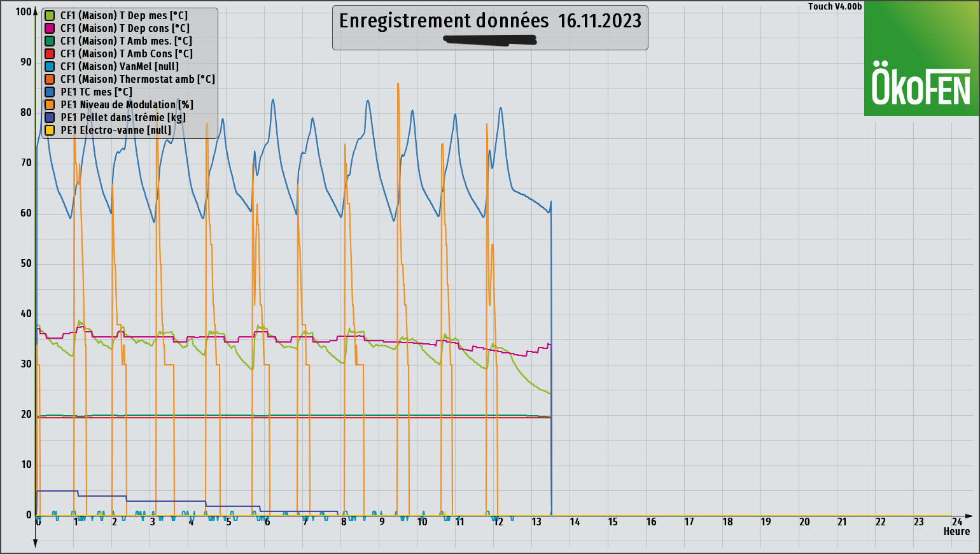Select legend entry PE1 Pellet dans trémie [kg]

123,117
